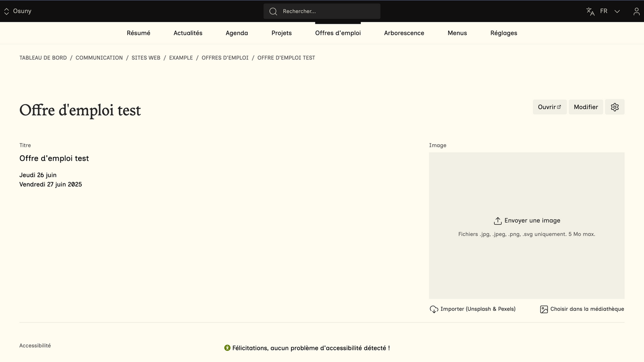This screenshot has height=362, width=644.
Task: Navigate to Sites Web breadcrumb
Action: [146, 58]
